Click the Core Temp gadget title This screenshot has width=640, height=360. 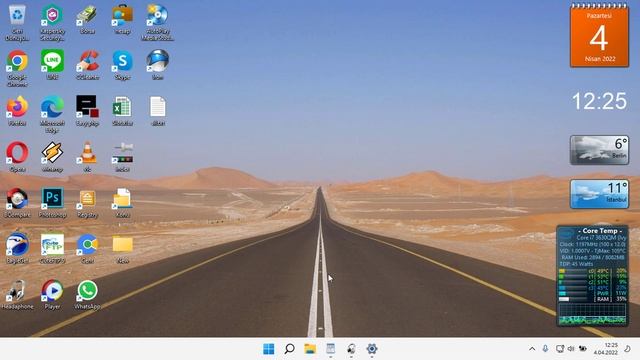600,231
